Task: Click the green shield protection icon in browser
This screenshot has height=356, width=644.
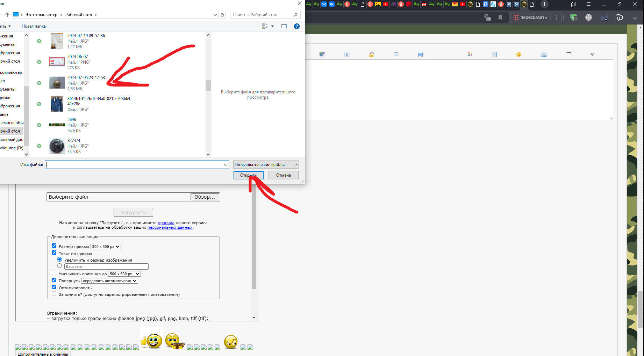Action: click(x=573, y=17)
